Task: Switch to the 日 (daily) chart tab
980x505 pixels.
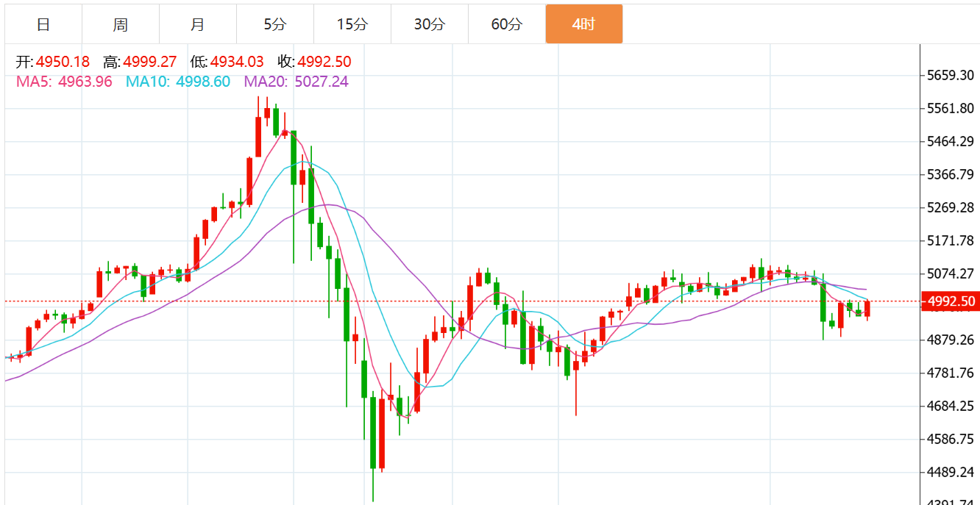Action: tap(43, 24)
